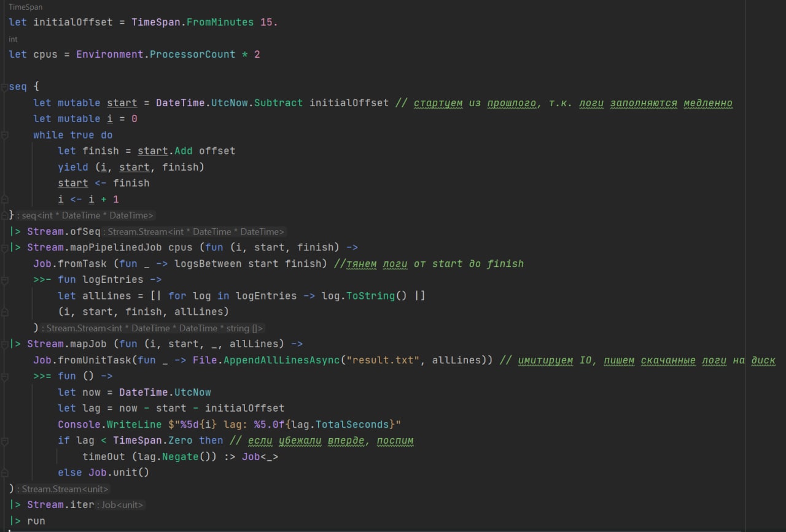786x532 pixels.
Task: Click 'timeOut' function call
Action: pyautogui.click(x=104, y=457)
